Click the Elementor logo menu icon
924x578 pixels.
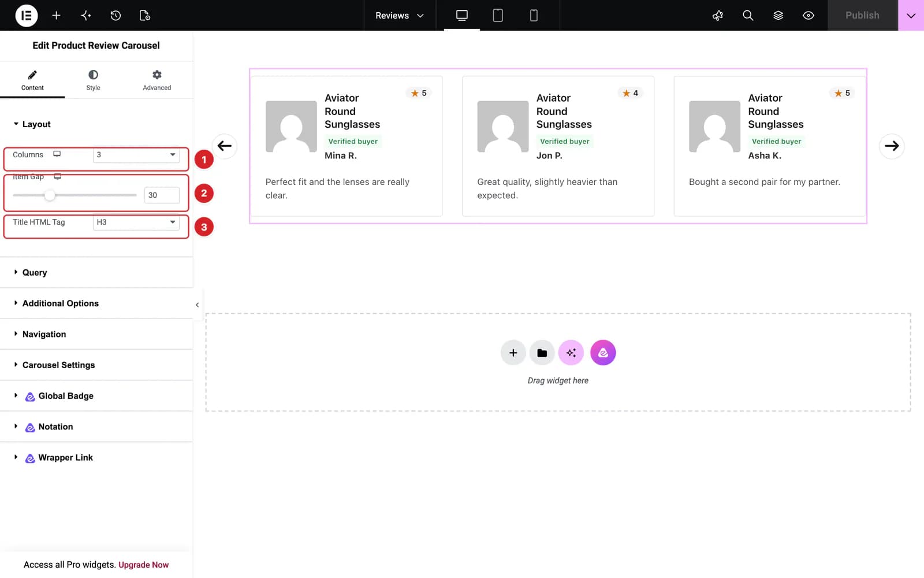point(26,16)
